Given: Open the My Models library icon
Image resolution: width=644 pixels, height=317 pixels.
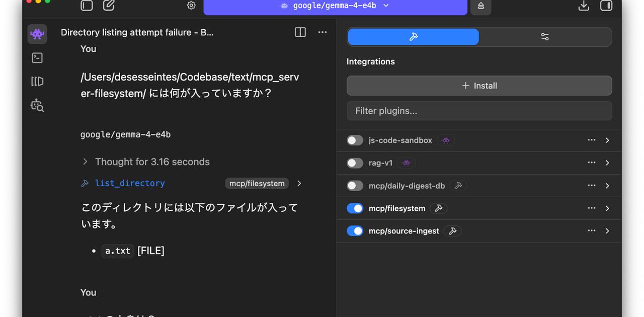Looking at the screenshot, I should [37, 82].
